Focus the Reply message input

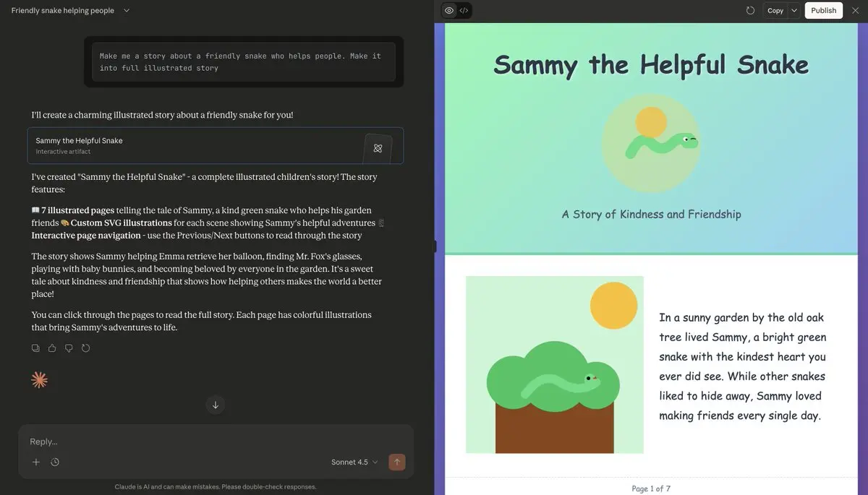click(x=216, y=442)
